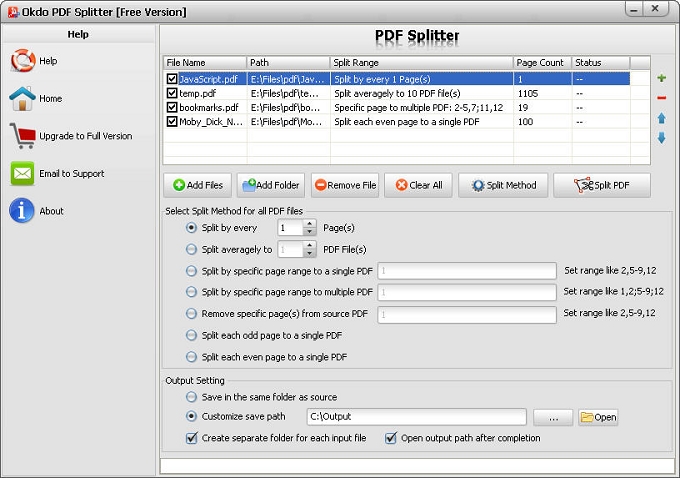Select Split each odd page to a single PDF
Viewport: 680px width, 478px height.
coord(191,335)
